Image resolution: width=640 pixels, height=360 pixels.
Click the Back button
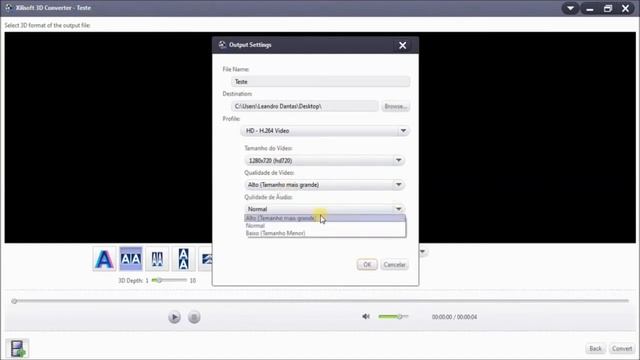(x=596, y=349)
